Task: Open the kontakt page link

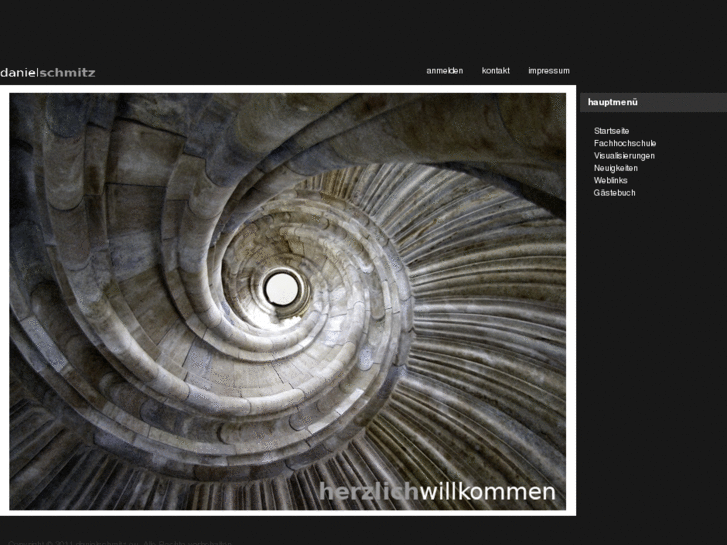Action: click(496, 71)
